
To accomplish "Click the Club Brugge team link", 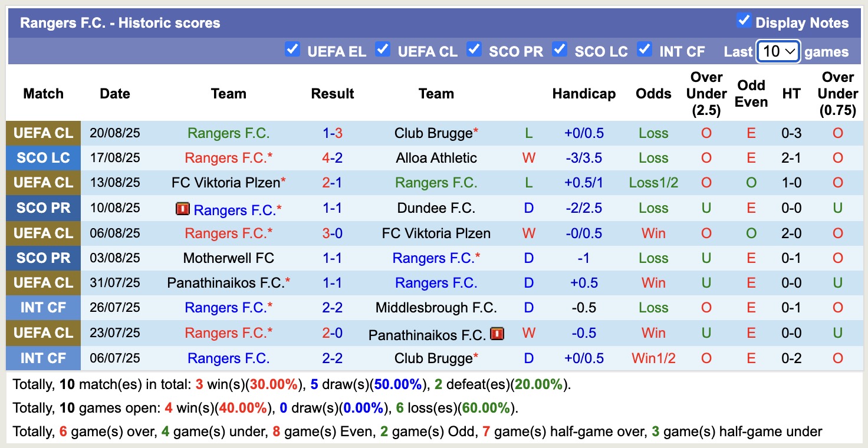I will 433,133.
